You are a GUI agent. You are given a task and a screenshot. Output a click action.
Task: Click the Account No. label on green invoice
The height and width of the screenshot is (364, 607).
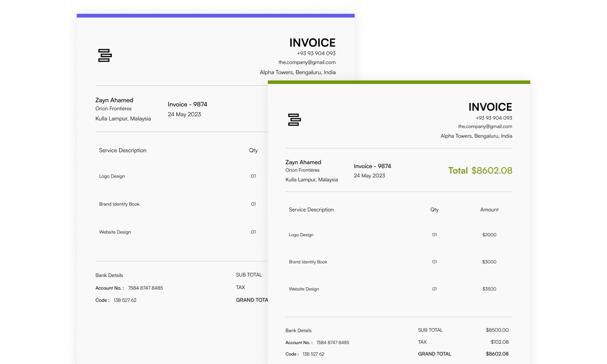(299, 343)
